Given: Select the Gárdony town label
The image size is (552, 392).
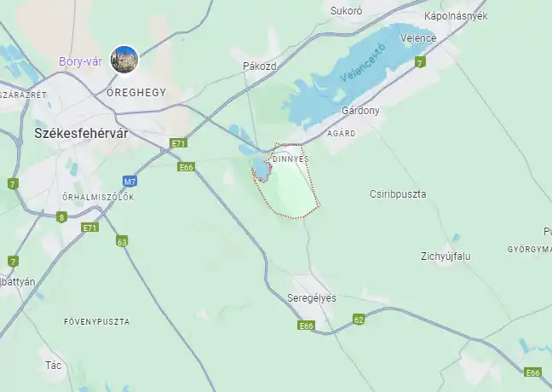Looking at the screenshot, I should click(x=360, y=111).
